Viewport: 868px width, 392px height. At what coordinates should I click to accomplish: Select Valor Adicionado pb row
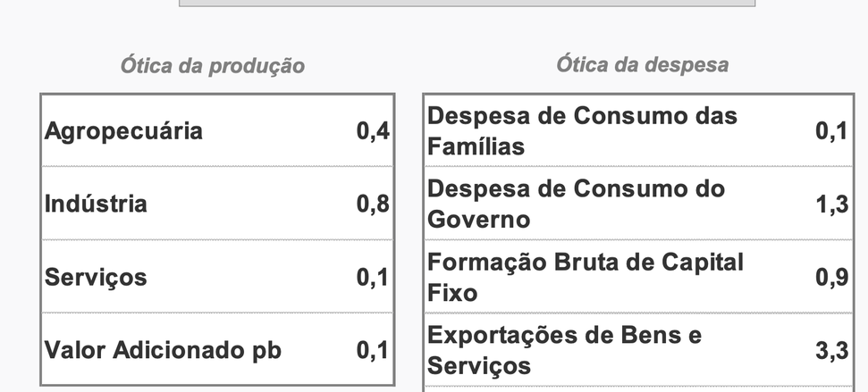point(163,350)
